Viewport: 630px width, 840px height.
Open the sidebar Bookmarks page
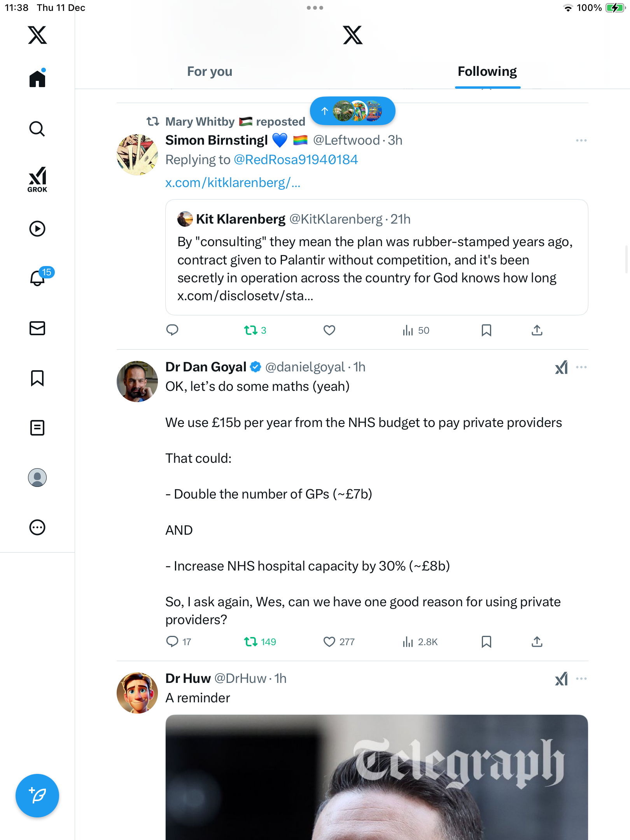[x=37, y=378]
